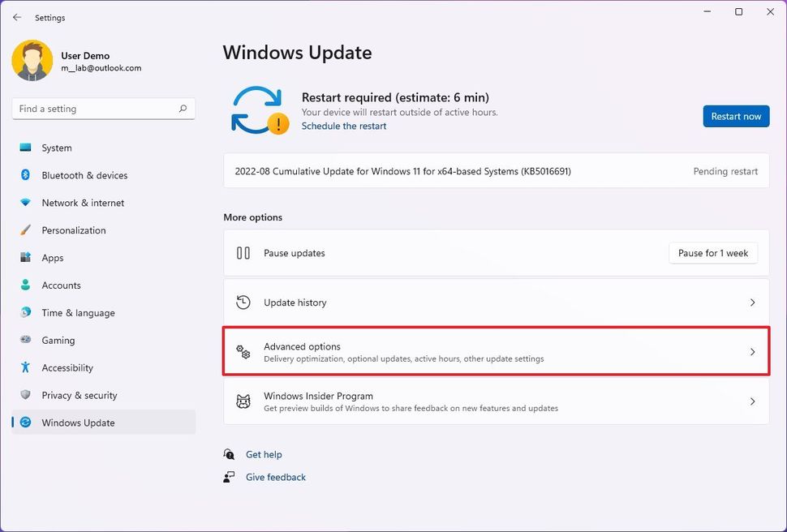
Task: Open the Accessibility figure icon
Action: pos(26,368)
